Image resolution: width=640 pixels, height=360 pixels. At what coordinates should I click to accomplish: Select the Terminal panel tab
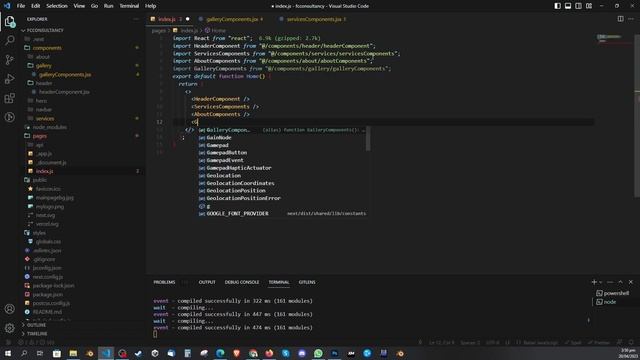279,282
